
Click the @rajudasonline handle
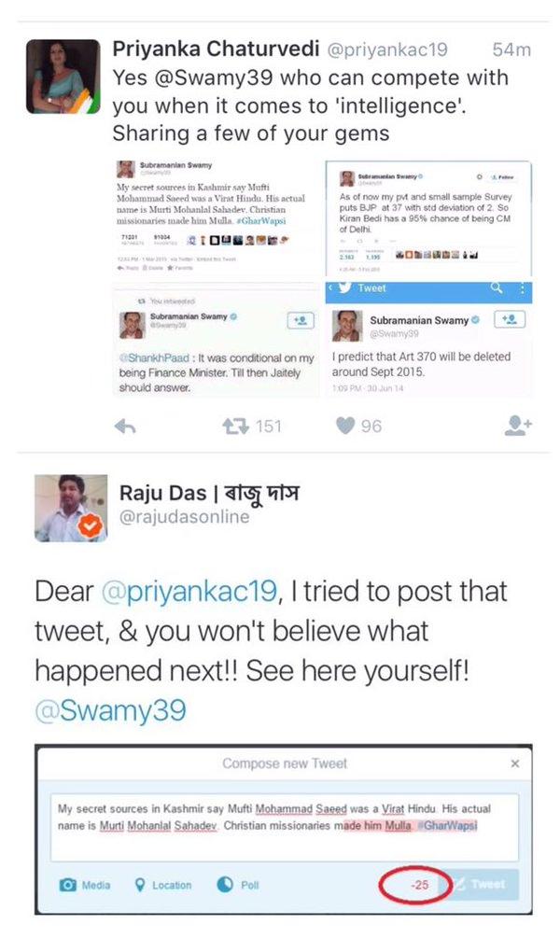[x=185, y=517]
